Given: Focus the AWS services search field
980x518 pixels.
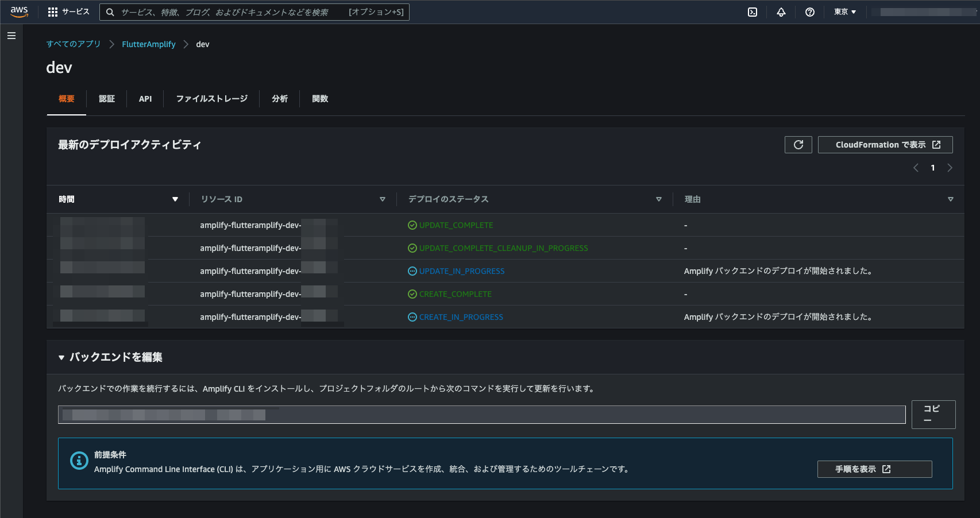Looking at the screenshot, I should click(x=254, y=12).
